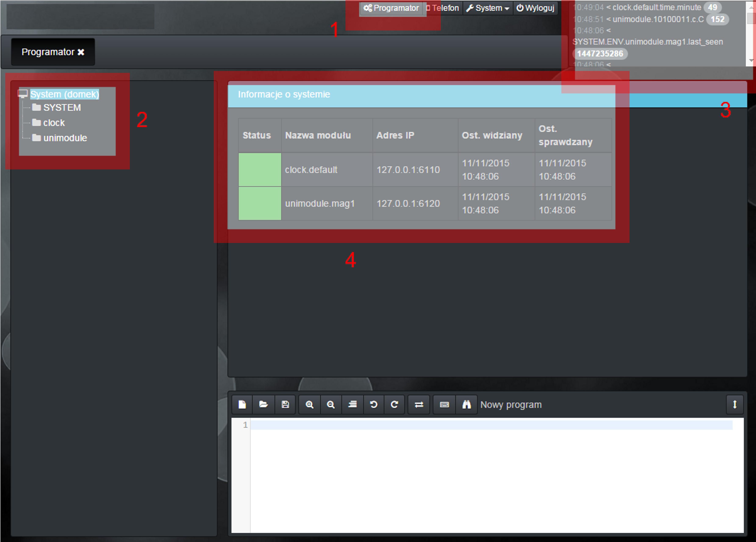Click Wyloguj to log out
756x542 pixels.
click(535, 8)
